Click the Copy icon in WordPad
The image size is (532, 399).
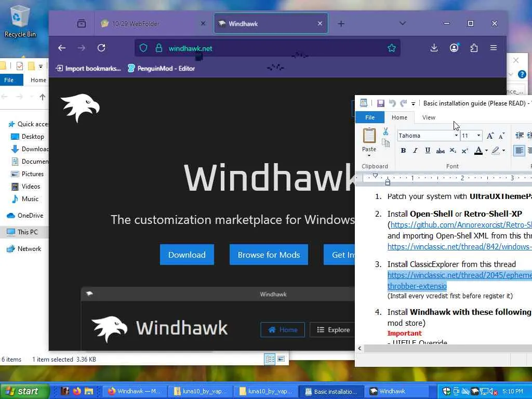pyautogui.click(x=386, y=143)
